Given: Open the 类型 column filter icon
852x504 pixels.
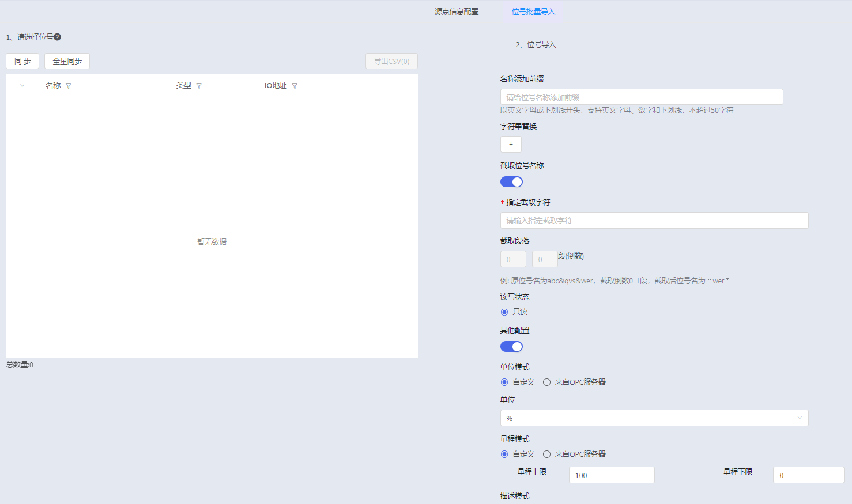Looking at the screenshot, I should pyautogui.click(x=199, y=86).
